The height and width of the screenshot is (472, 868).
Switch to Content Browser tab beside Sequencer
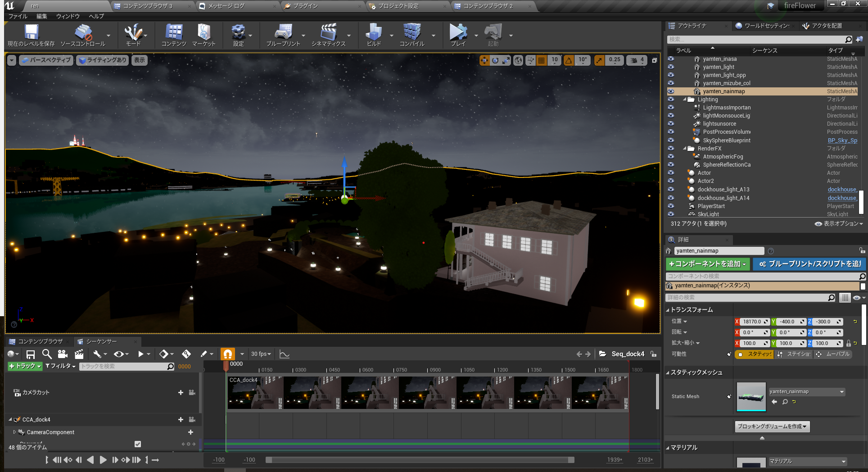[x=40, y=341]
